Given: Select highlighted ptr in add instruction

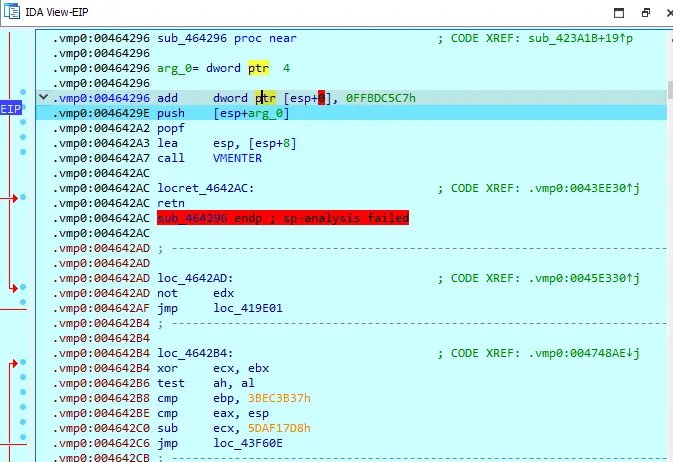Looking at the screenshot, I should pyautogui.click(x=265, y=98).
